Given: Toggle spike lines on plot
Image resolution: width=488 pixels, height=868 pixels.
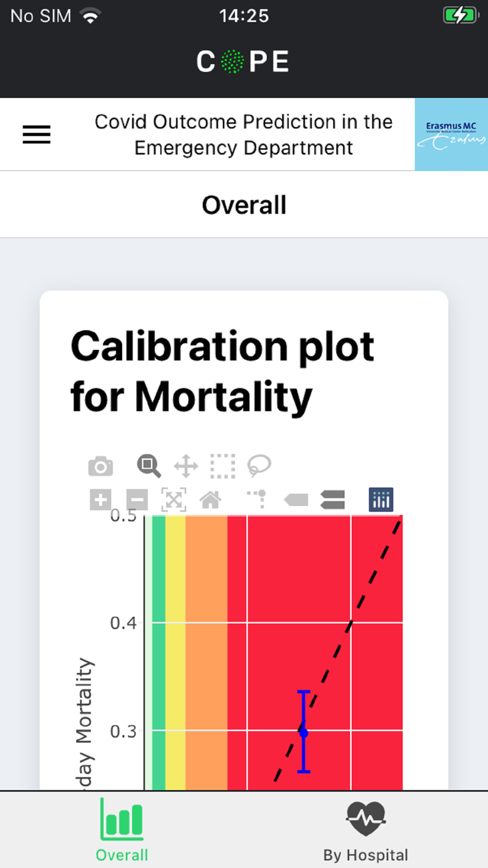Looking at the screenshot, I should point(257,499).
